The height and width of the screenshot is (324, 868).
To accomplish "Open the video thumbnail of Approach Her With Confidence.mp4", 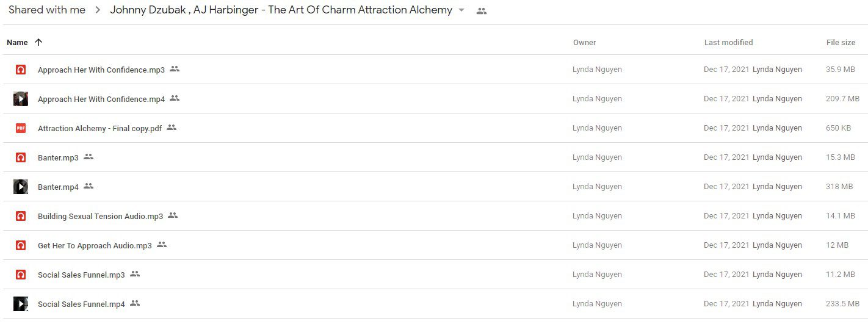I will pos(21,99).
